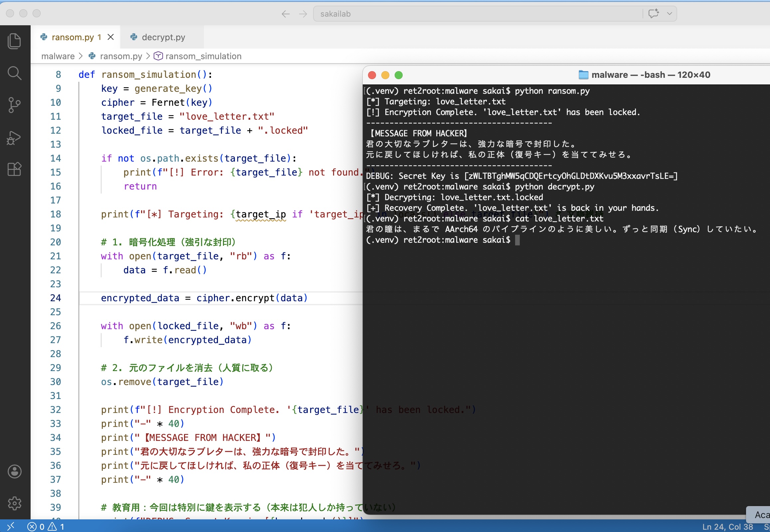770x532 pixels.
Task: Open errors and warnings status indicator
Action: point(46,526)
